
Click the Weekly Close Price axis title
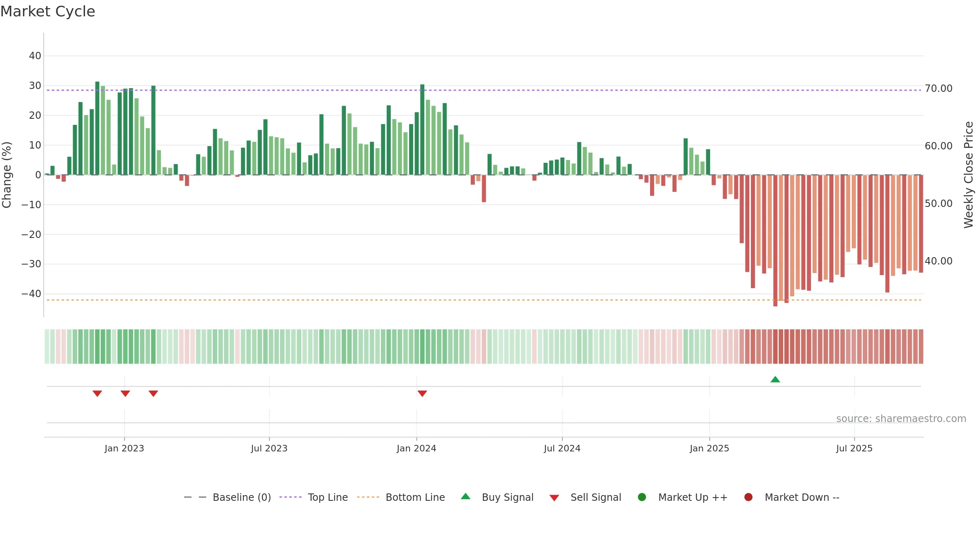969,175
